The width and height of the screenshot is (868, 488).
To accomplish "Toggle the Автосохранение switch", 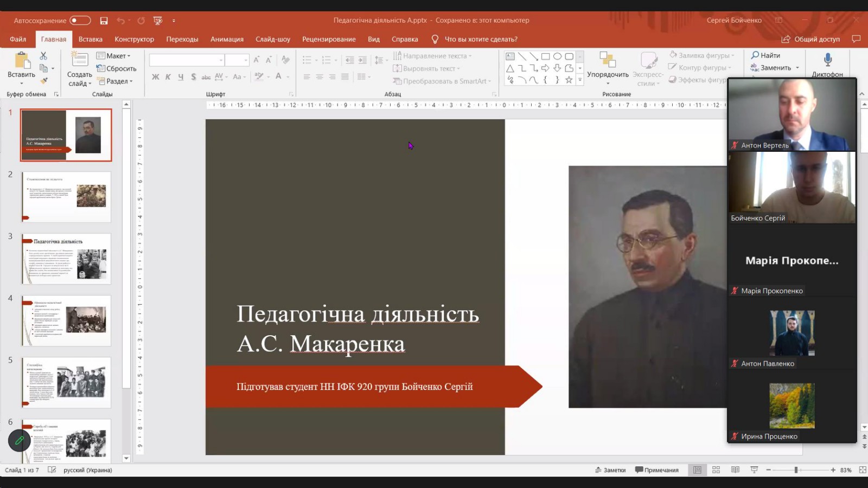I will pyautogui.click(x=80, y=21).
